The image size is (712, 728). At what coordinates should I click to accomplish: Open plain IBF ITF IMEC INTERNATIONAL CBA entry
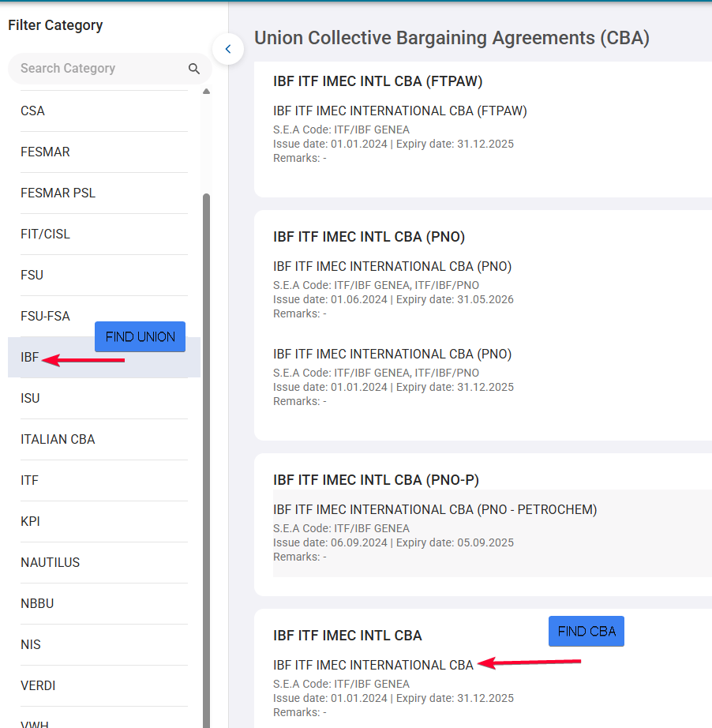pyautogui.click(x=373, y=666)
